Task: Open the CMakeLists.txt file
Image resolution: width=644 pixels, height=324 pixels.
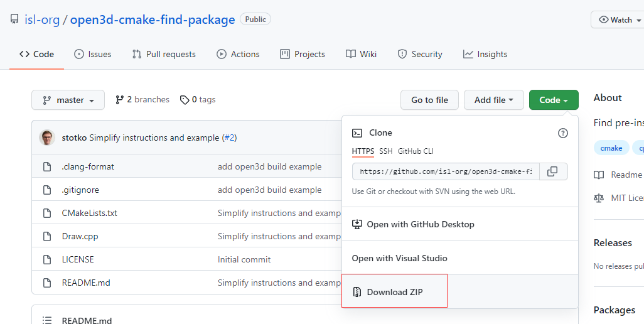Action: click(x=90, y=213)
